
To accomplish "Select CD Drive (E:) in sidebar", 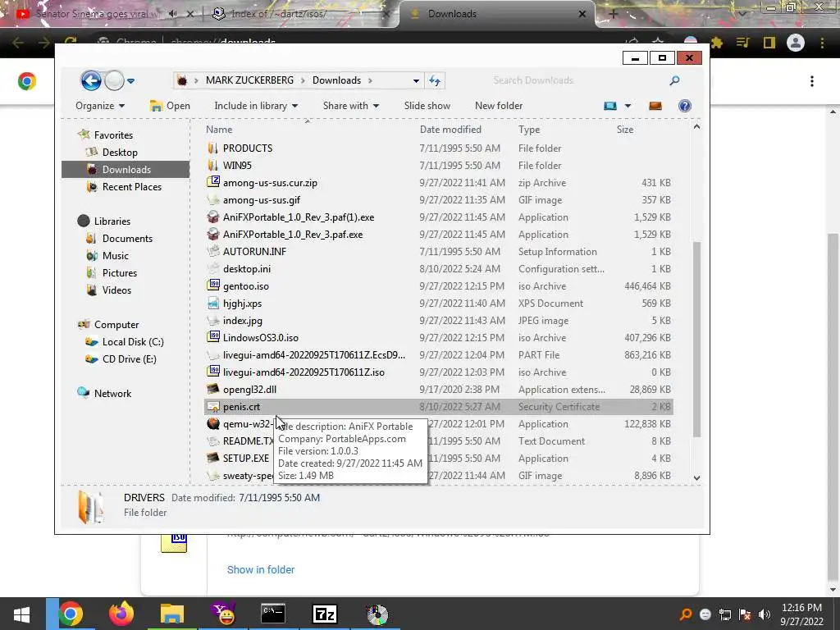I will tap(129, 359).
